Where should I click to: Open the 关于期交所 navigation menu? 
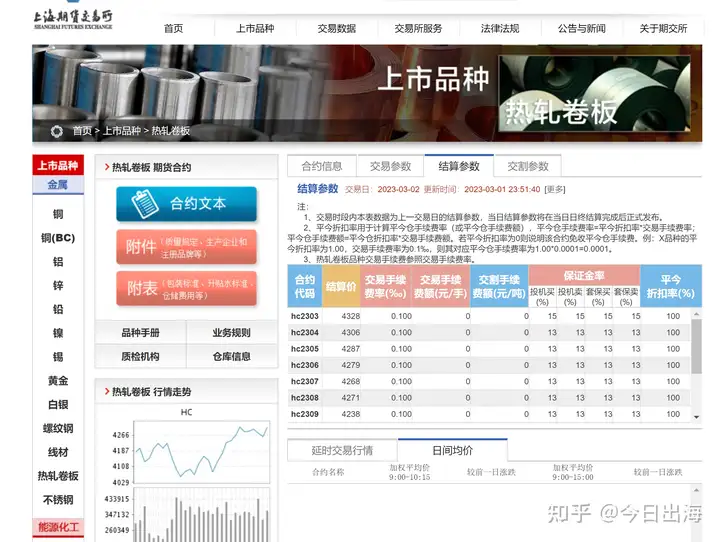pos(663,28)
